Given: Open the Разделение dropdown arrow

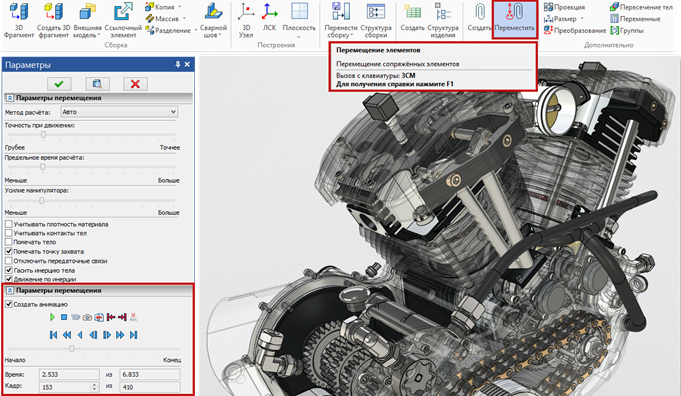Looking at the screenshot, I should coord(195,30).
